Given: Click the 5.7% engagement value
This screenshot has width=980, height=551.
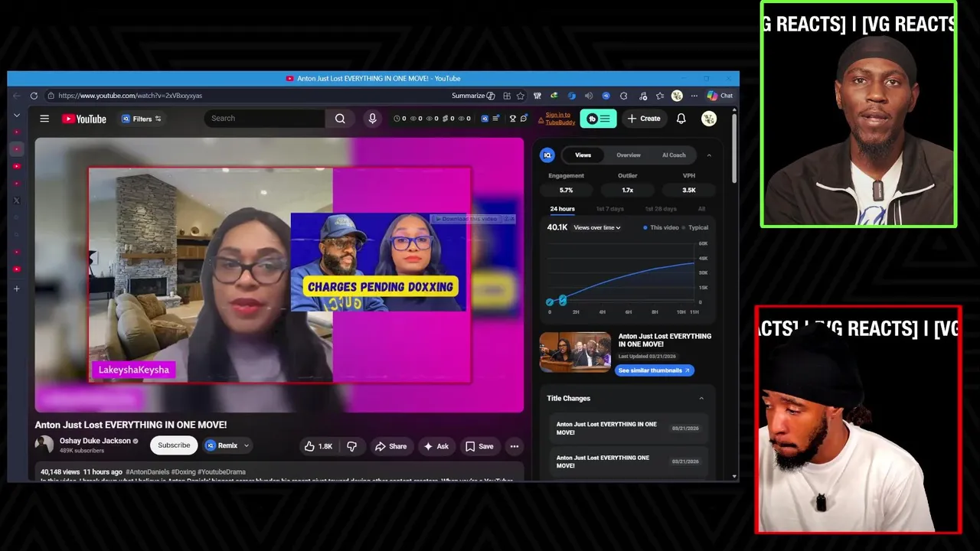Looking at the screenshot, I should tap(566, 190).
